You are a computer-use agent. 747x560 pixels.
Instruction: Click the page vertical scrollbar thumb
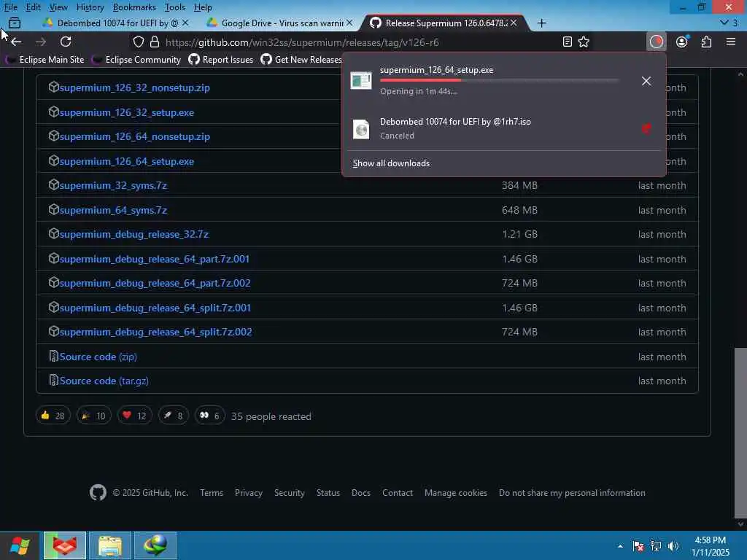click(x=740, y=432)
